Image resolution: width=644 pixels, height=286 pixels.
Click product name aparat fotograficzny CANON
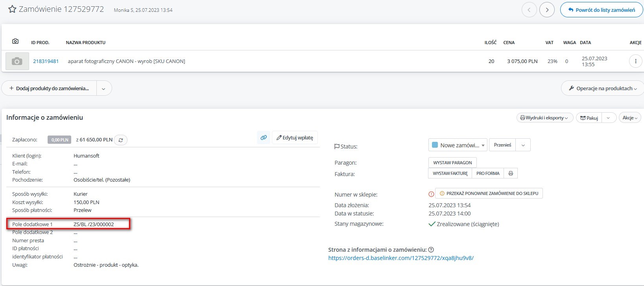pos(127,61)
